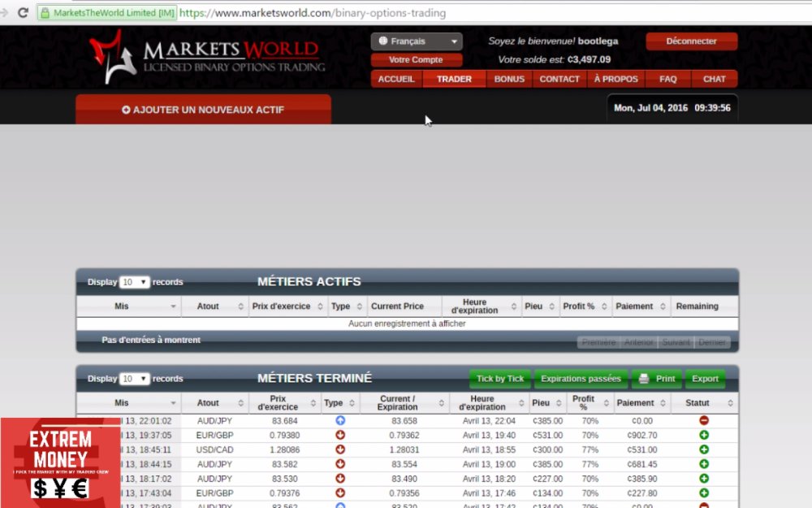The width and height of the screenshot is (812, 508).
Task: Sort Métiers Actifs by Mis column
Action: [129, 306]
